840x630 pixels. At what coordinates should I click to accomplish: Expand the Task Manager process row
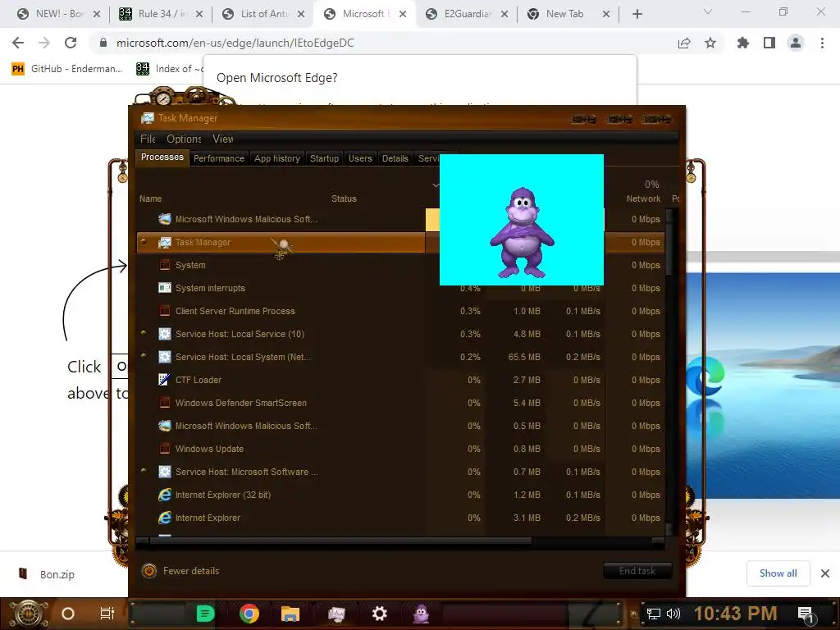point(144,242)
